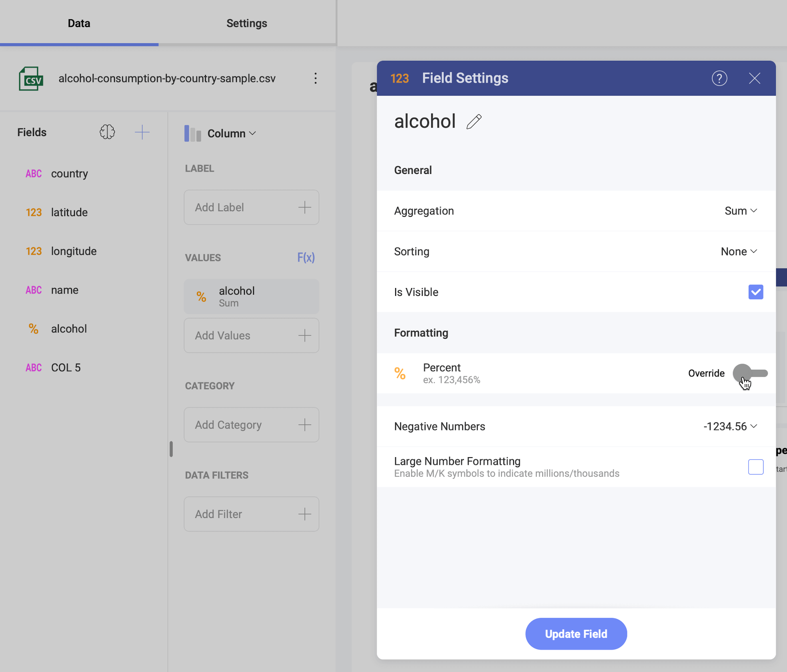787x672 pixels.
Task: Click the add fields plus icon
Action: click(x=141, y=132)
